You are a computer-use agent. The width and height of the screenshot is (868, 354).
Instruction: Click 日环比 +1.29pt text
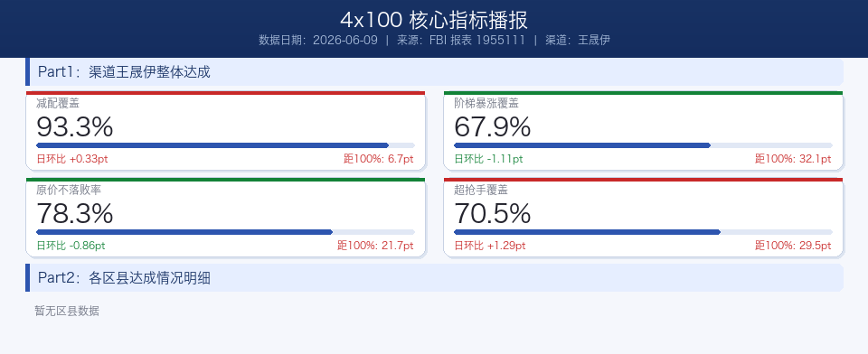point(490,247)
